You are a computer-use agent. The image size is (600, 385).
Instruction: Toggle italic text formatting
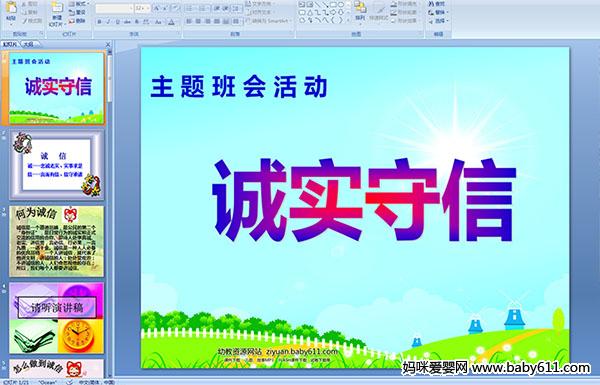[108, 22]
